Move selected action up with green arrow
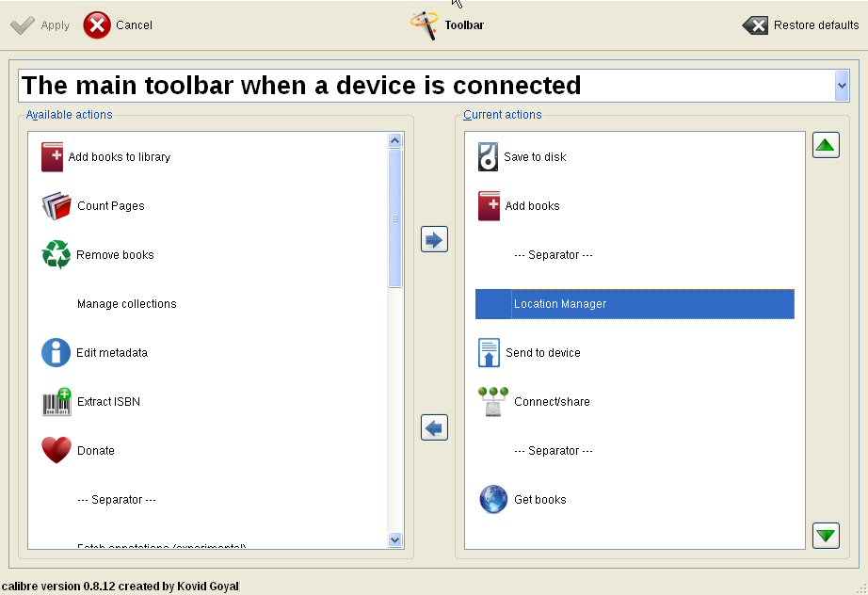The width and height of the screenshot is (868, 595). click(826, 145)
